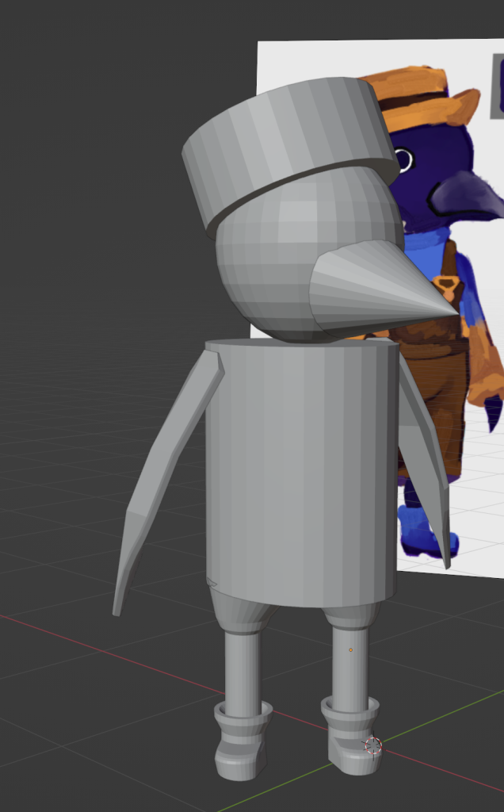Click the red-and-white 3D cursor
Screen dimensions: 504x812
click(372, 745)
